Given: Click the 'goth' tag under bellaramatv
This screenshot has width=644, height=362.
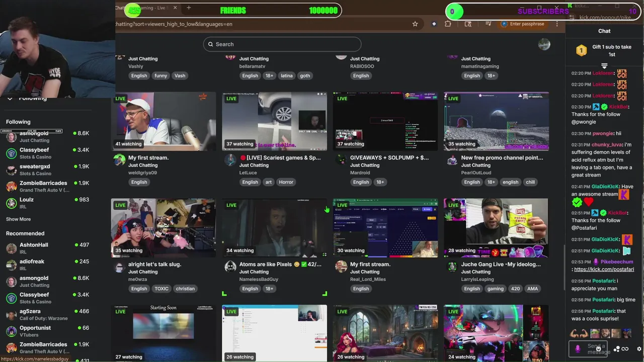Looking at the screenshot, I should 305,75.
